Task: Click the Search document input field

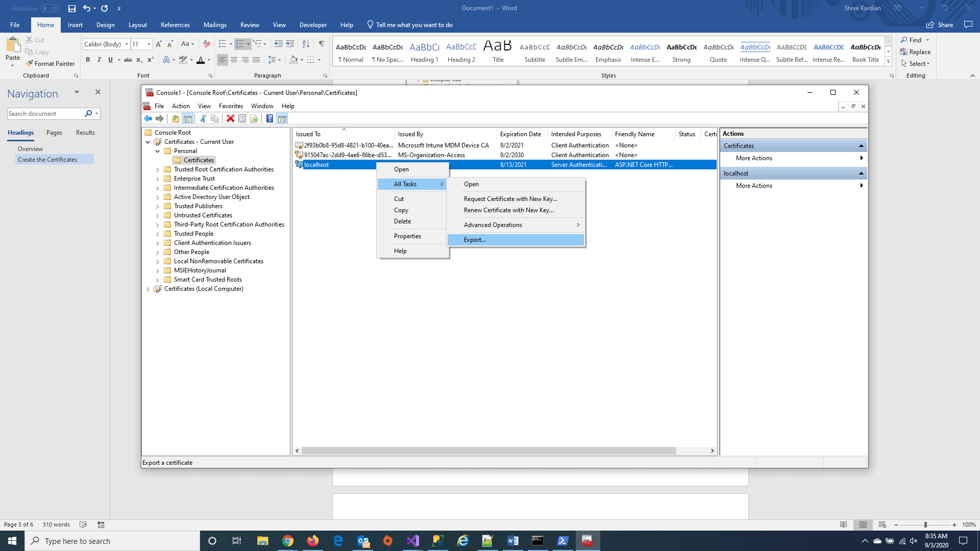Action: [46, 114]
